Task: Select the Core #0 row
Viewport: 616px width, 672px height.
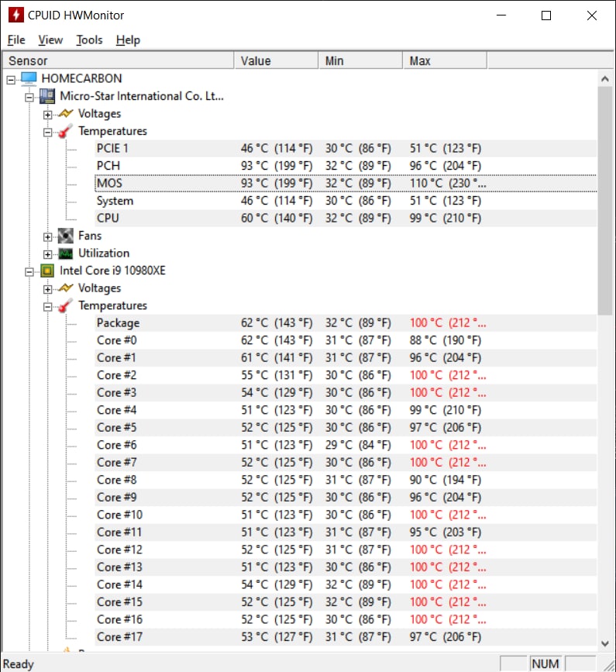Action: click(346, 340)
